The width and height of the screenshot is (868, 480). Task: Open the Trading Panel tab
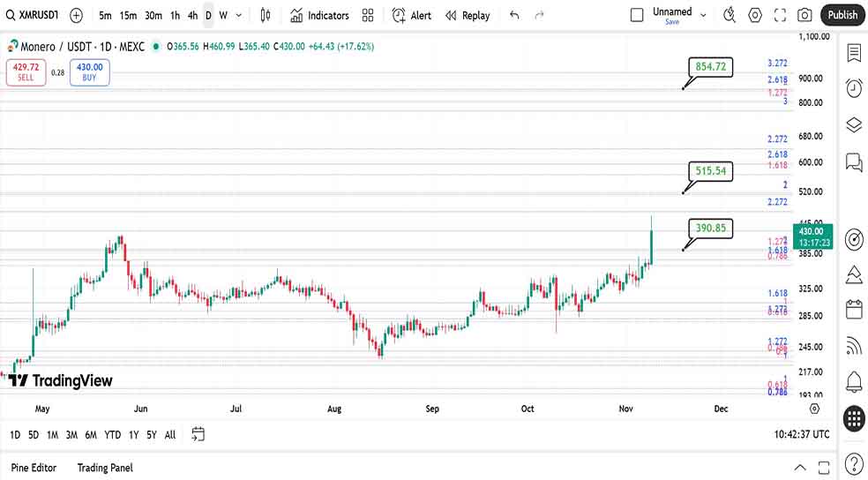104,468
